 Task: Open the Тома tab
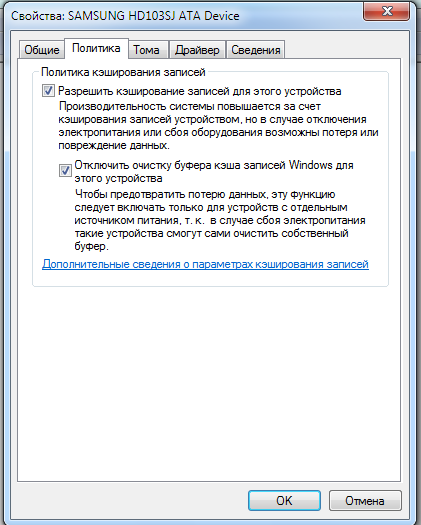pos(146,50)
